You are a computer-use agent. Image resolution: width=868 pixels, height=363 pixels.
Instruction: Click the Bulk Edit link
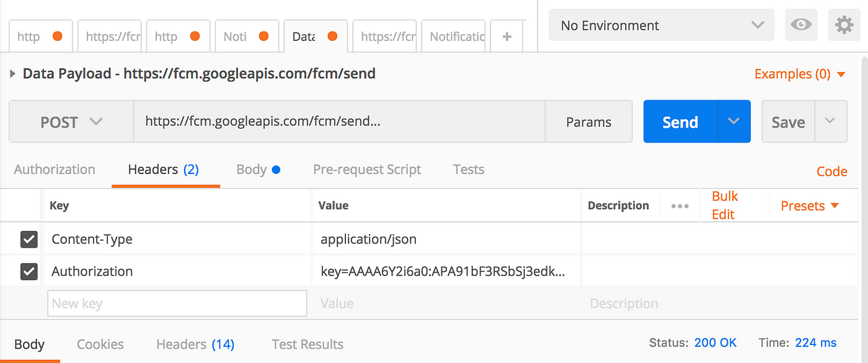[724, 206]
